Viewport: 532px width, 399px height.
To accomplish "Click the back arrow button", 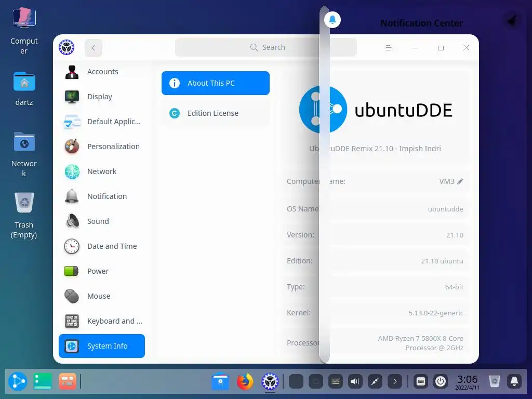I will pyautogui.click(x=94, y=48).
